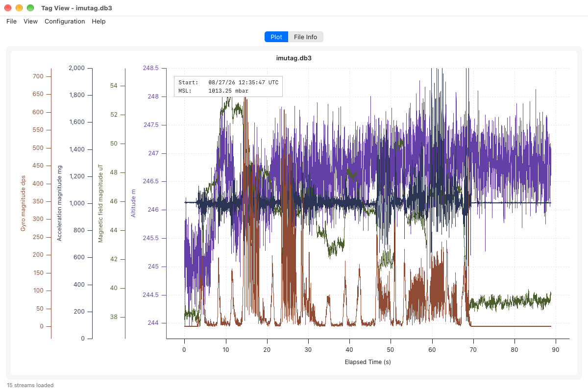Image resolution: width=588 pixels, height=392 pixels.
Task: Click the Start timestamp 08/27/26 12:35:47 UTC
Action: click(243, 82)
